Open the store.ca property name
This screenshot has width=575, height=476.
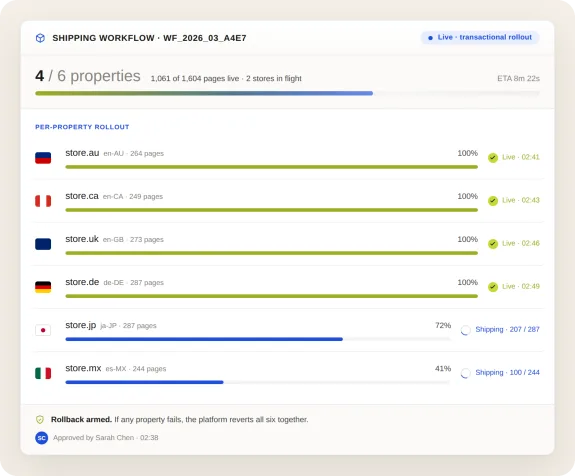pyautogui.click(x=82, y=196)
